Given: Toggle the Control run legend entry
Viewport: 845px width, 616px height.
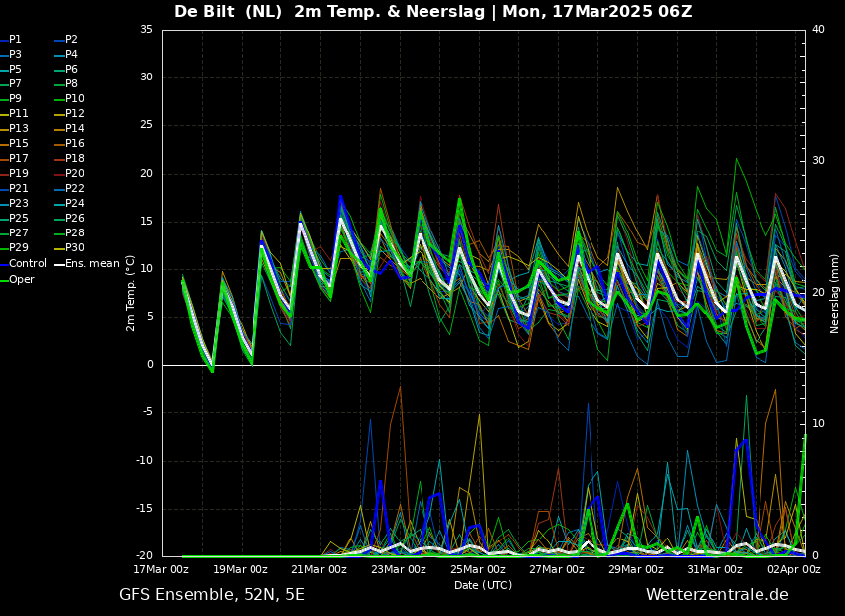Looking at the screenshot, I should pos(27,264).
